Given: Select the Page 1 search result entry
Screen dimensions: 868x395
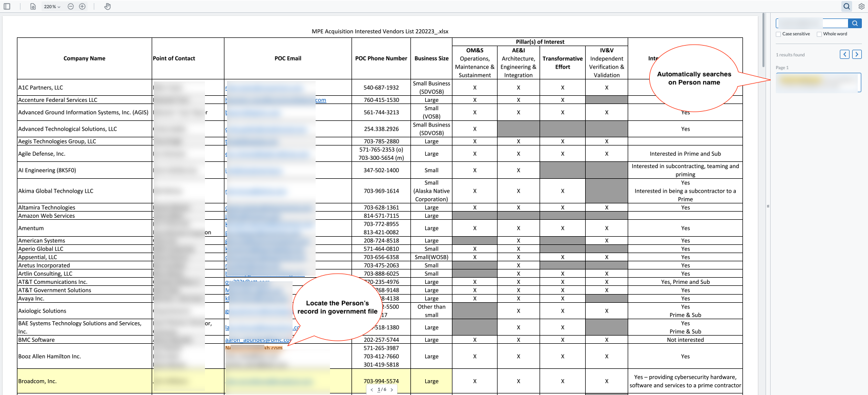Looking at the screenshot, I should coord(818,82).
